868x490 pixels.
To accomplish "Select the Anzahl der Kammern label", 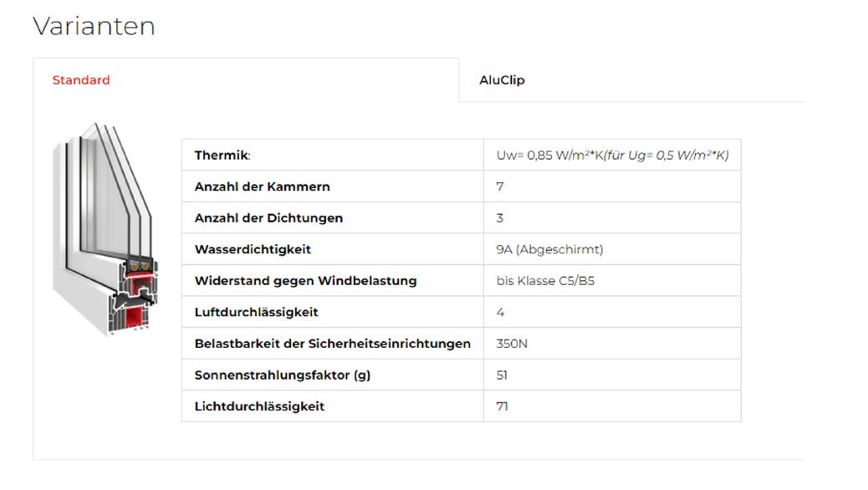I will point(262,186).
